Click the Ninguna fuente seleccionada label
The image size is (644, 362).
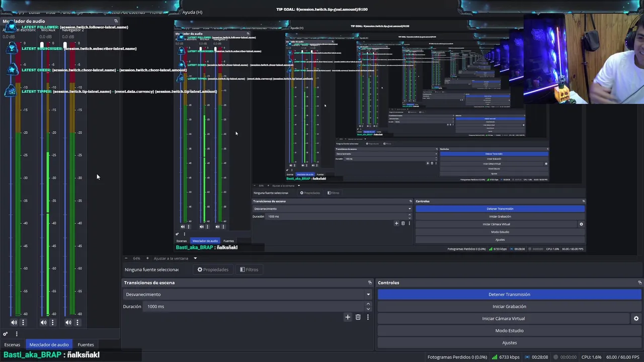(151, 269)
